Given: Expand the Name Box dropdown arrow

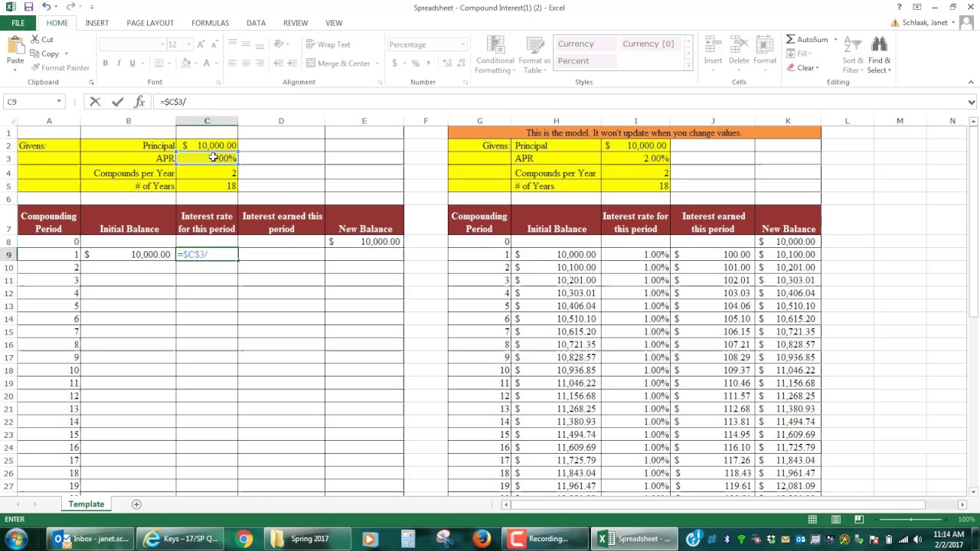Looking at the screenshot, I should [x=59, y=102].
